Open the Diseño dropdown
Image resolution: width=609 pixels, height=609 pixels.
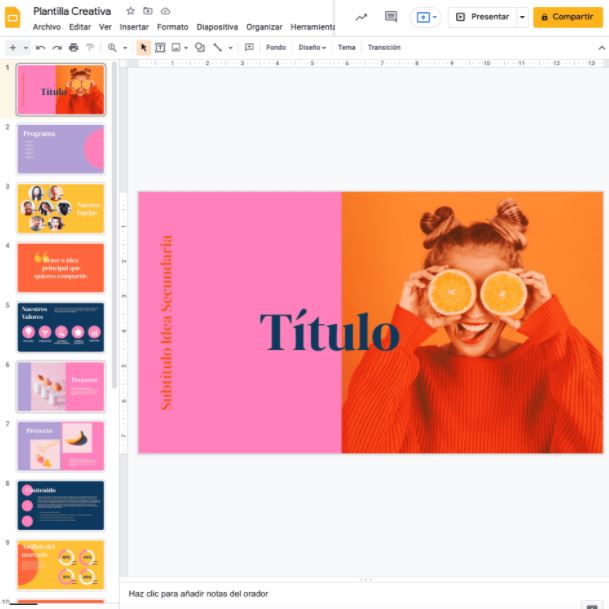pos(312,47)
